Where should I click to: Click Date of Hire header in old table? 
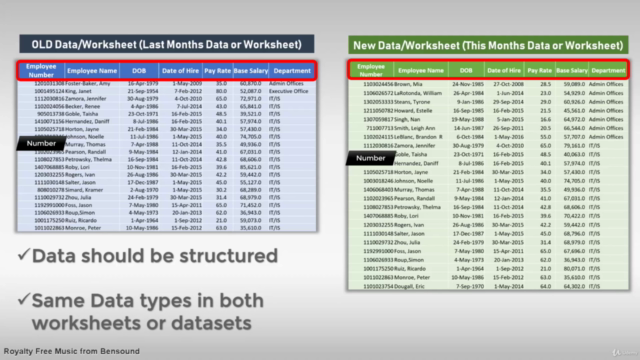pyautogui.click(x=180, y=71)
